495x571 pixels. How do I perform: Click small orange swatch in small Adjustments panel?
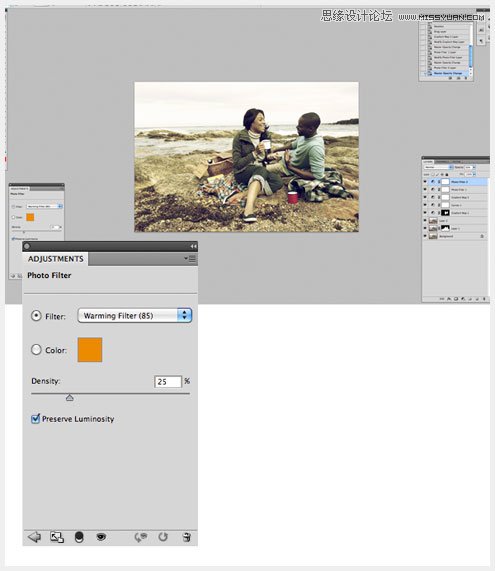click(30, 217)
